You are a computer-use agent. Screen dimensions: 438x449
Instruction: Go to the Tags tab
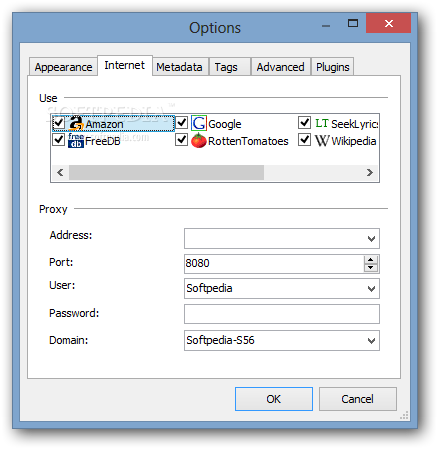[x=230, y=67]
